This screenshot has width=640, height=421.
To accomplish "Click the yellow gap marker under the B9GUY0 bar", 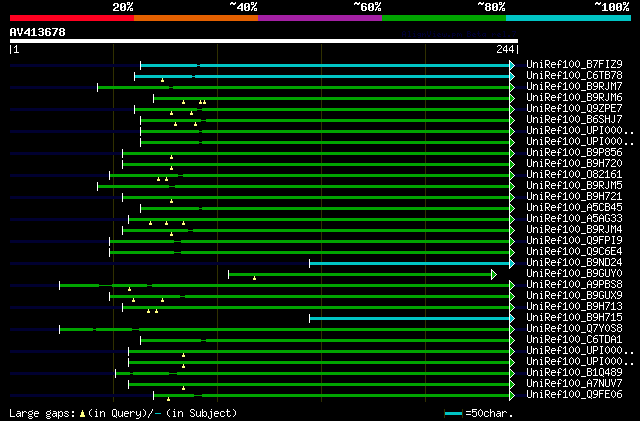I will coord(254,278).
